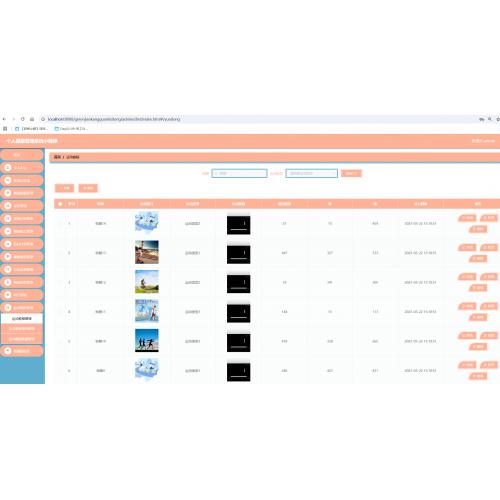Open the beach runner photo thumbnail in second row
500x500 pixels.
147,252
